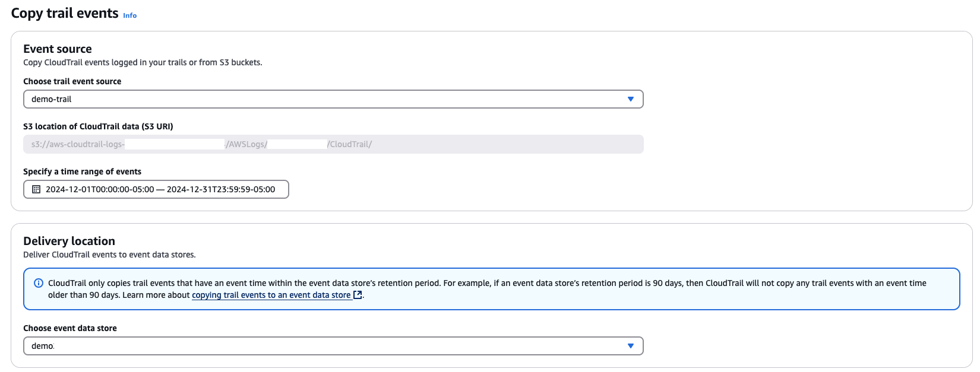Open the demo-trail selection box

[333, 99]
